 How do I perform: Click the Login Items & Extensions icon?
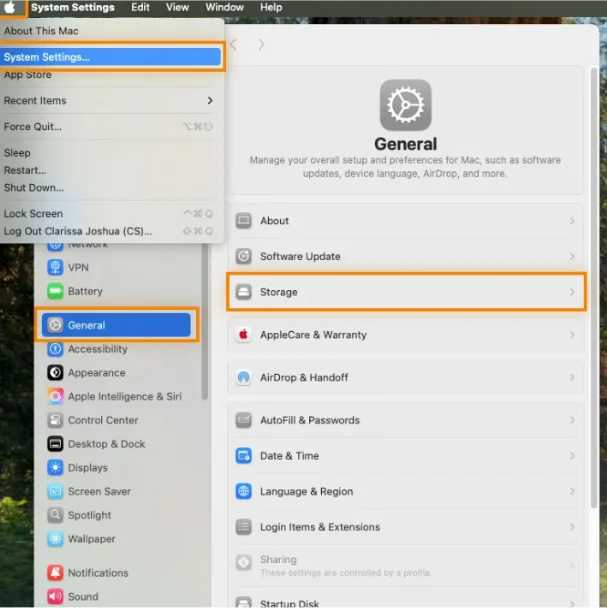click(x=244, y=527)
